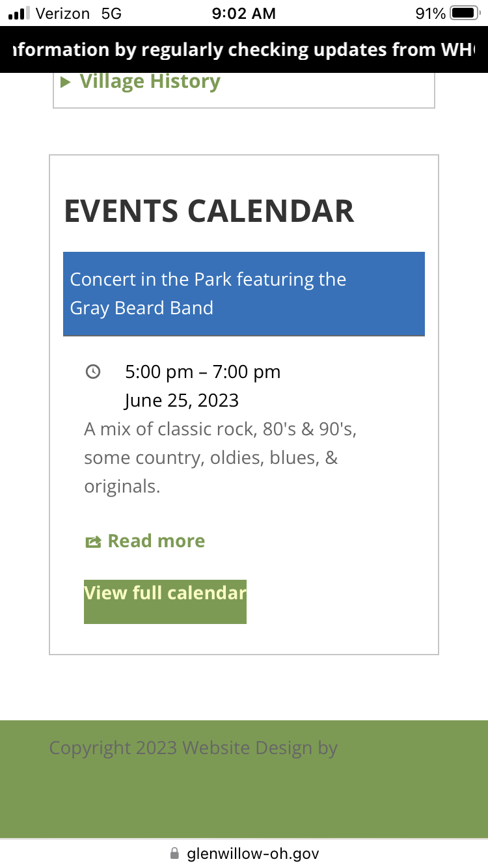Click the 5:00 pm – 7:00 pm time text
The image size is (488, 868).
coord(202,372)
